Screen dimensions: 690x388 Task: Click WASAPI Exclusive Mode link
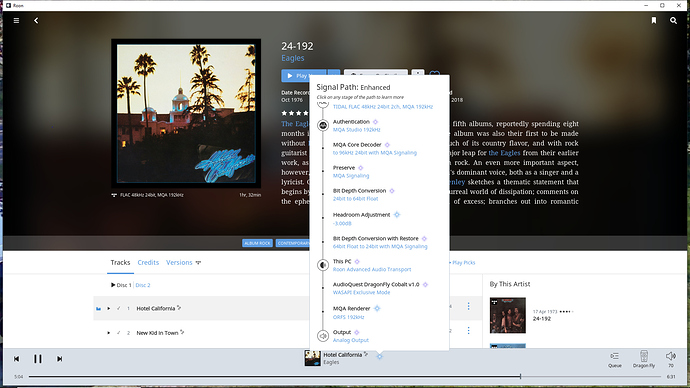tap(361, 292)
